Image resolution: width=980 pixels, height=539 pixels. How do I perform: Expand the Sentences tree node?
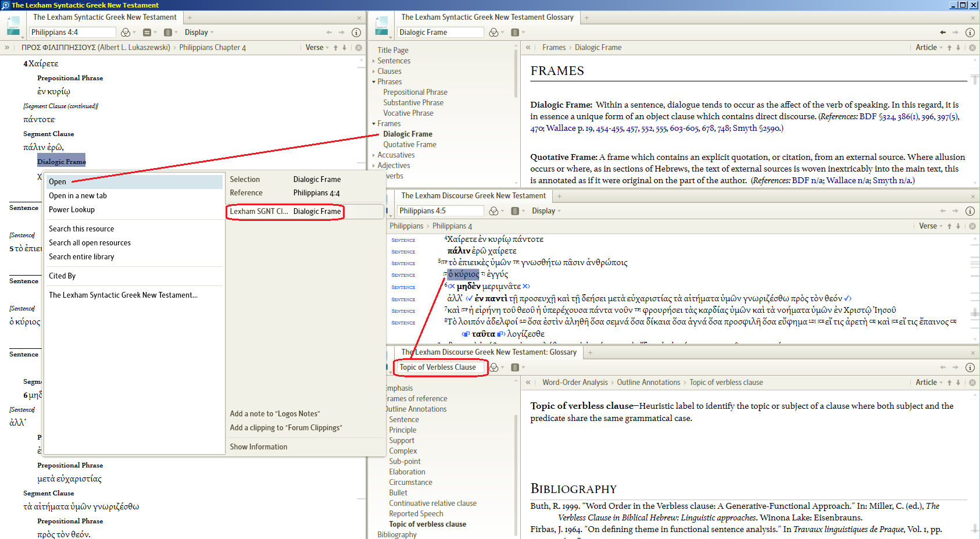tap(374, 61)
